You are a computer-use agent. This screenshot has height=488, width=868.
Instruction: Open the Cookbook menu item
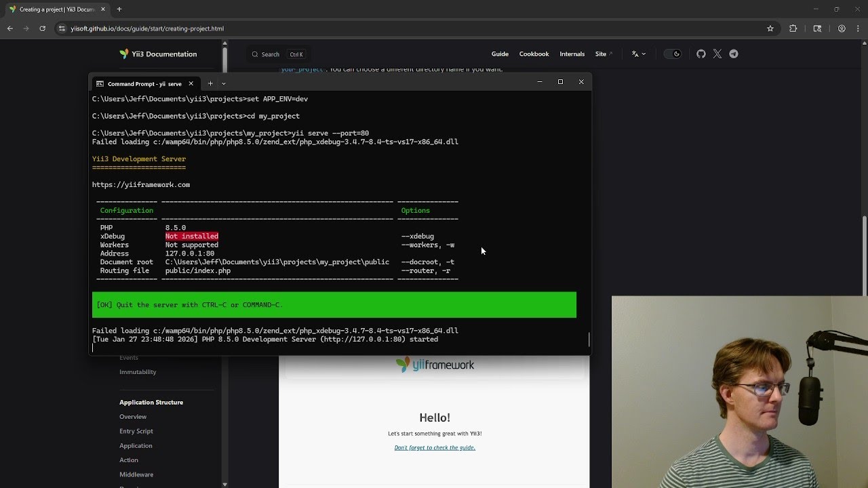tap(534, 54)
